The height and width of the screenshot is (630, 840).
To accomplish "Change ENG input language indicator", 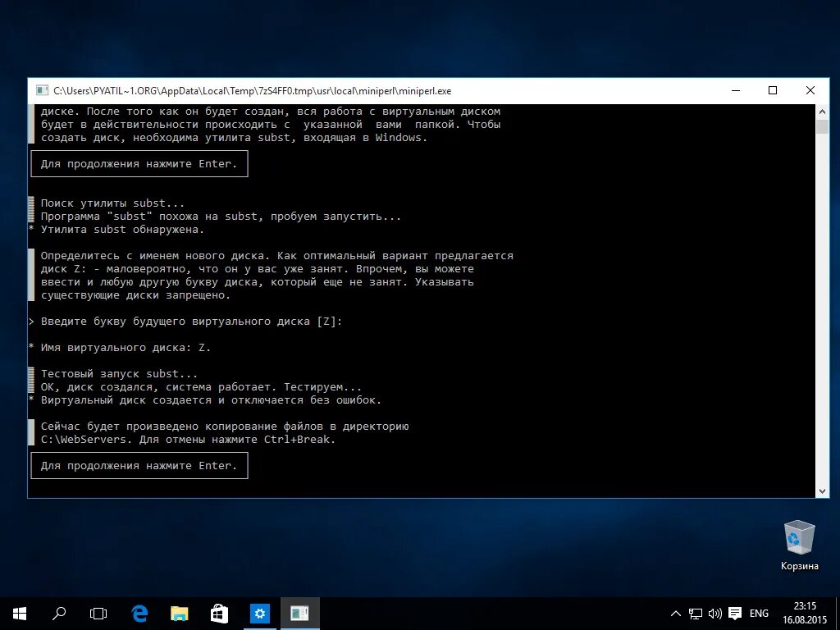I will [759, 614].
